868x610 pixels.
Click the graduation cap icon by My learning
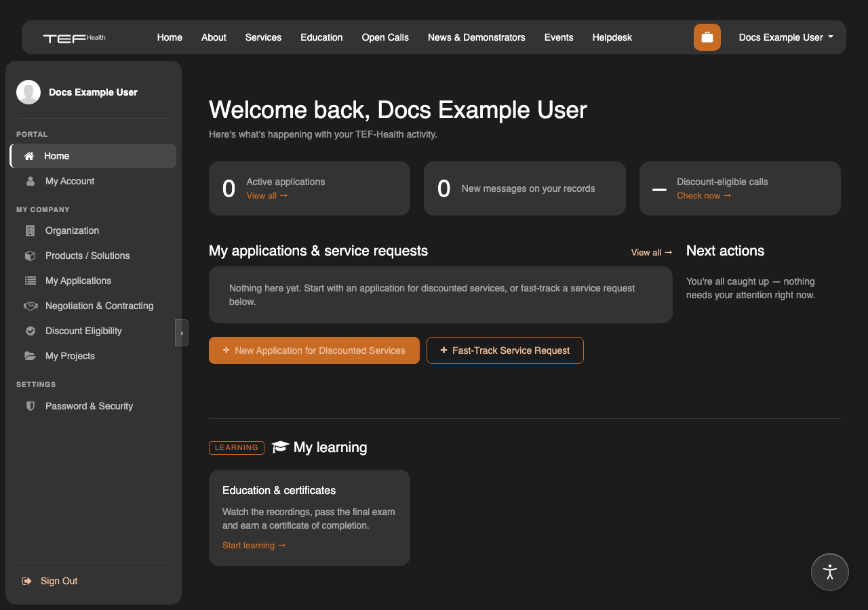pyautogui.click(x=280, y=447)
